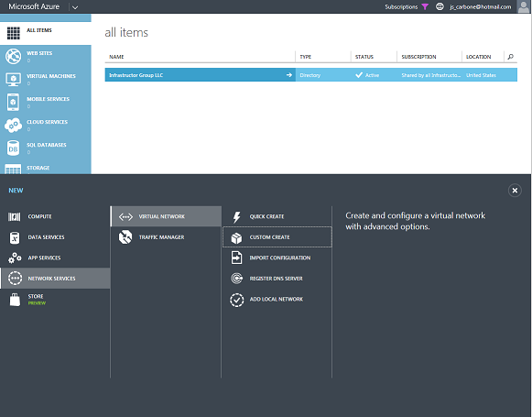Select the Infrastructor Group LLC name cell
Image resolution: width=532 pixels, height=417 pixels.
coord(201,75)
